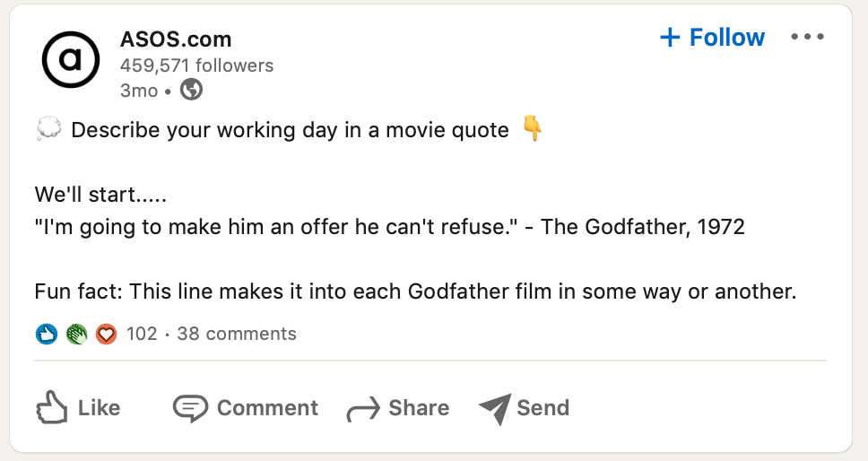This screenshot has height=461, width=868.
Task: Click the blue thumbs-up reaction icon
Action: pos(47,334)
